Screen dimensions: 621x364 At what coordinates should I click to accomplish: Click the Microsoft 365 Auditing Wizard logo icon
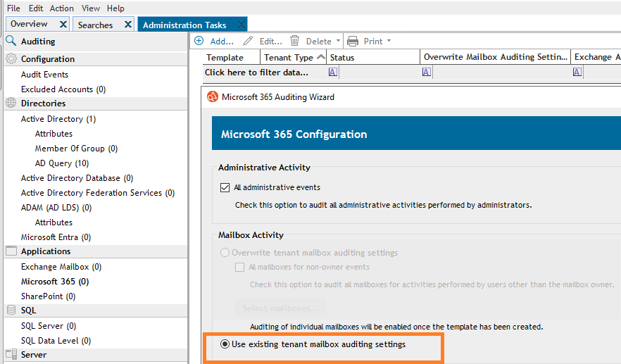coord(213,96)
